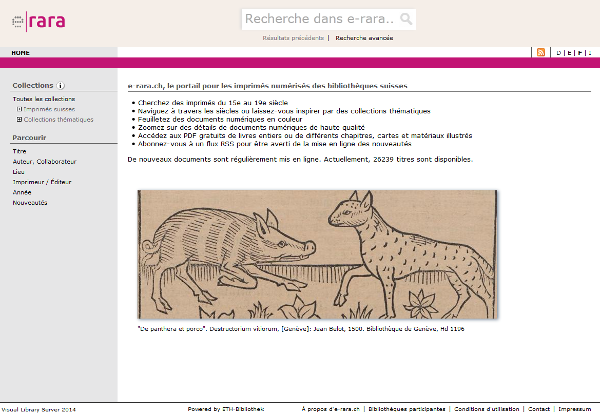Click the 'Cherchez des imprimés' bullet
The image size is (600, 414).
click(213, 103)
